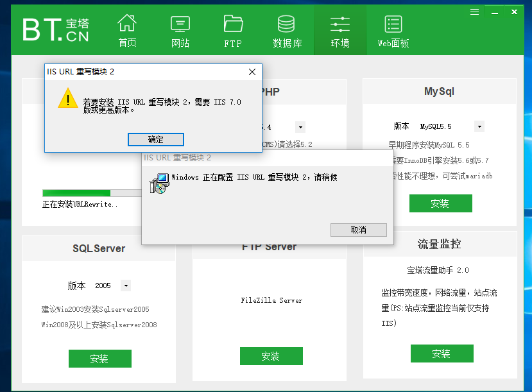Image resolution: width=532 pixels, height=392 pixels.
Task: Open the 数据库 database icon tab
Action: 287,31
